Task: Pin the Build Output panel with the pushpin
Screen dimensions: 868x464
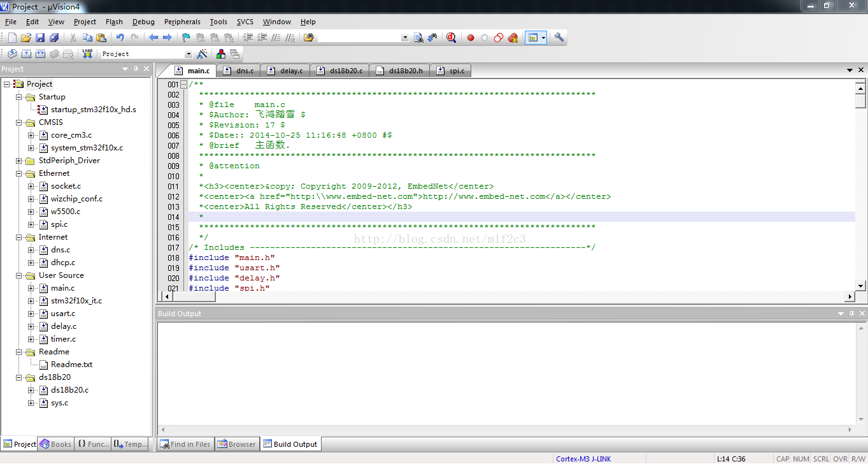Action: (851, 314)
